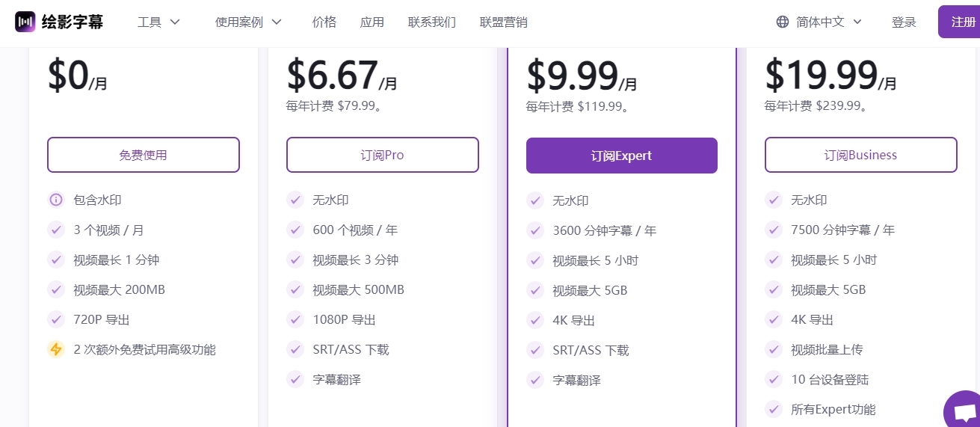Viewport: 980px width, 427px height.
Task: Click the 登录 link
Action: point(904,22)
